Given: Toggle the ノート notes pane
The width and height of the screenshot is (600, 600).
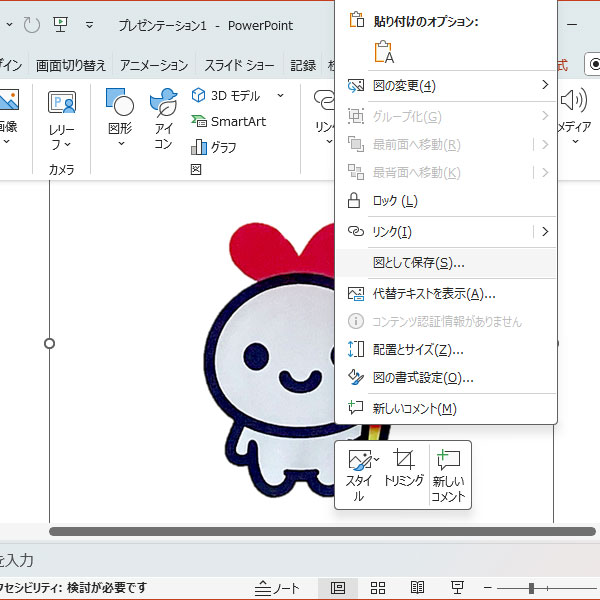Looking at the screenshot, I should [277, 588].
